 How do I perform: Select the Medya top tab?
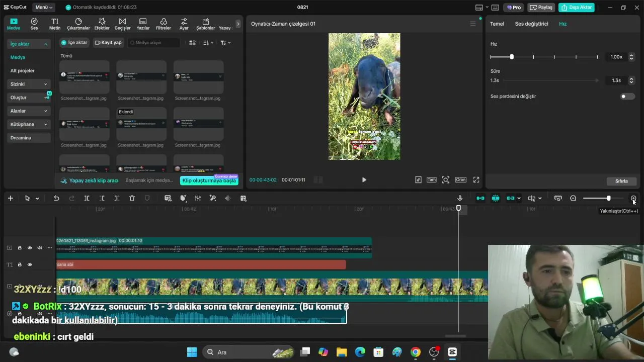(14, 24)
